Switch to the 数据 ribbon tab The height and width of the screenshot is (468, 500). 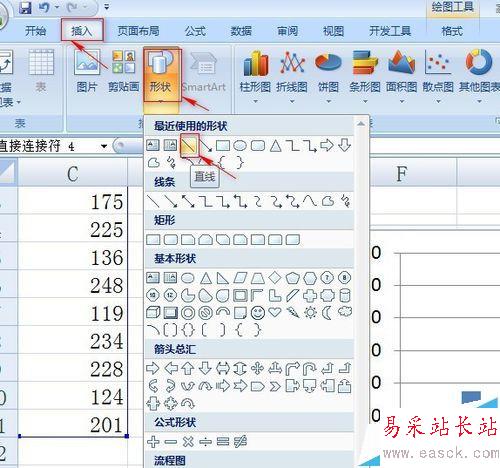coord(241,31)
